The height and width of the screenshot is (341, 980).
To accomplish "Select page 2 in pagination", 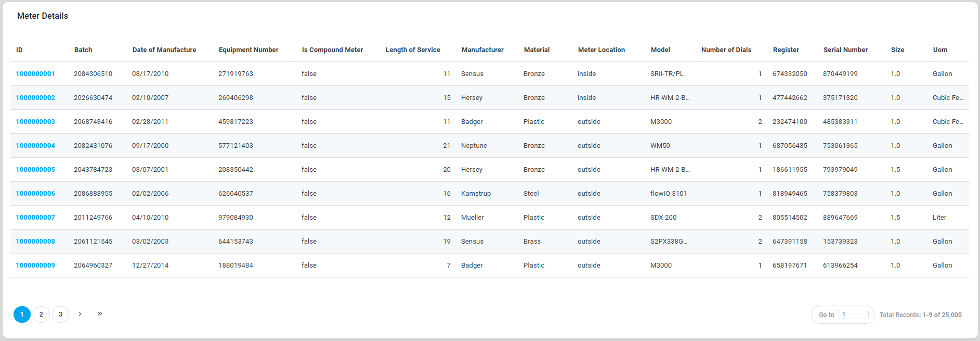I will click(41, 314).
